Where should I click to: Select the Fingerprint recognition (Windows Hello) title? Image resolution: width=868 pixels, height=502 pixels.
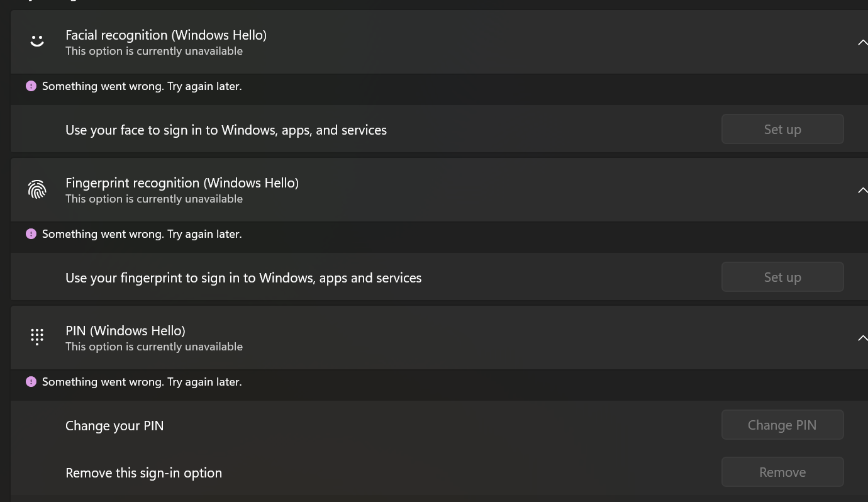[182, 183]
